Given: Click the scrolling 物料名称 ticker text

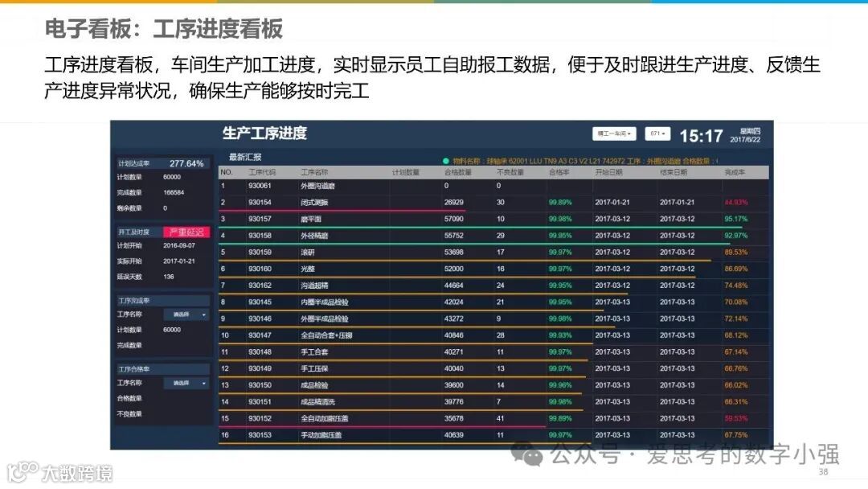Looking at the screenshot, I should click(x=585, y=161).
